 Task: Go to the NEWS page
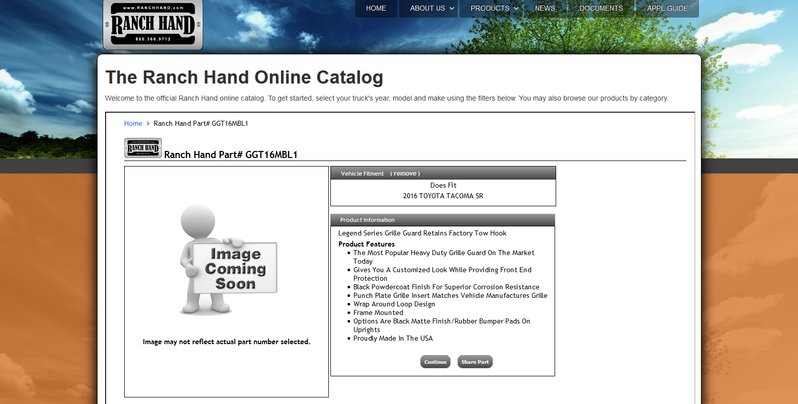point(545,8)
